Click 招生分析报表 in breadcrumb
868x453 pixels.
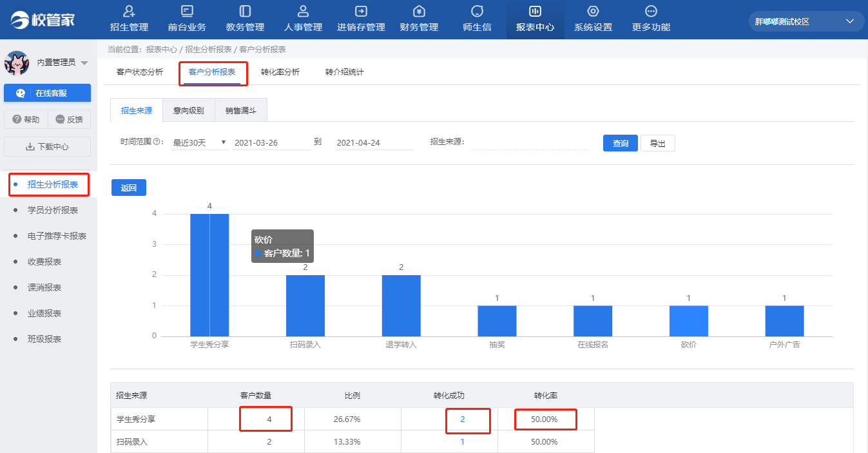pyautogui.click(x=208, y=49)
